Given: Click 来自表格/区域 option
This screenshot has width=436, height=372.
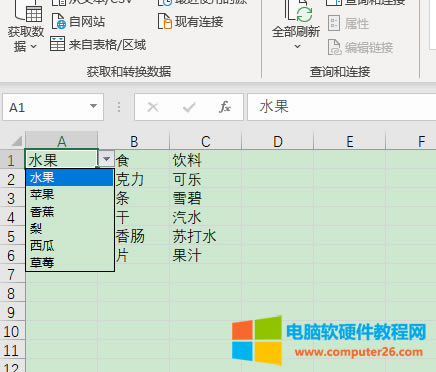Looking at the screenshot, I should click(98, 44).
